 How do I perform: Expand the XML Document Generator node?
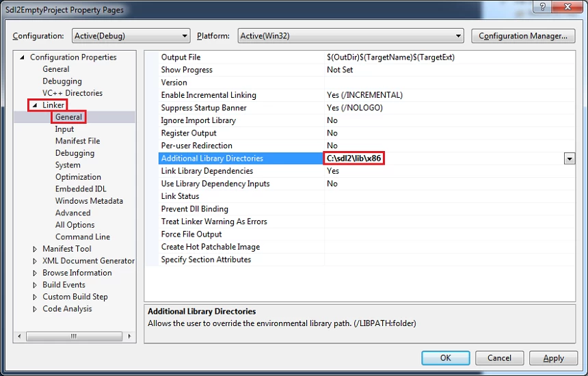pyautogui.click(x=35, y=261)
